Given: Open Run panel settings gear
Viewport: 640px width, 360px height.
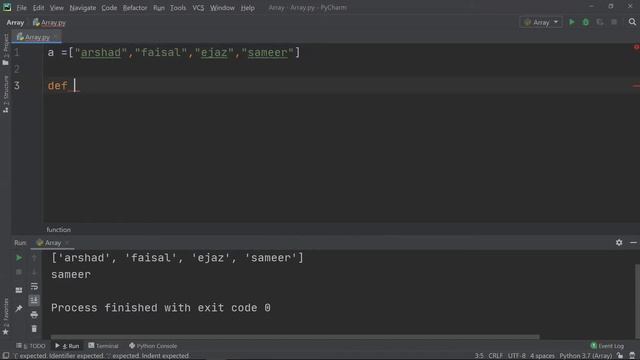Looking at the screenshot, I should [619, 243].
